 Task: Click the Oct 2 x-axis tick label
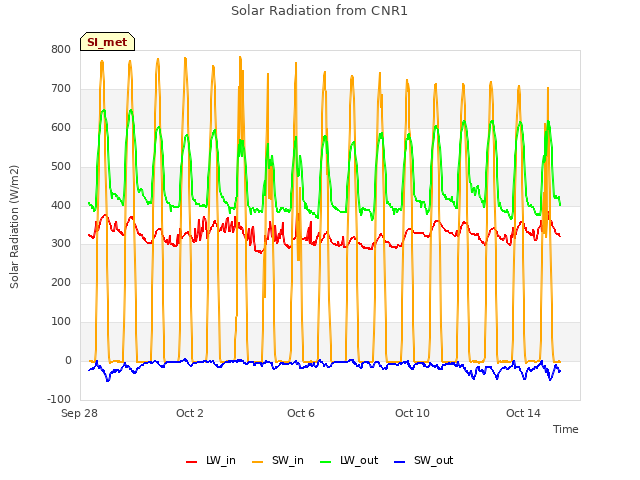pos(190,413)
